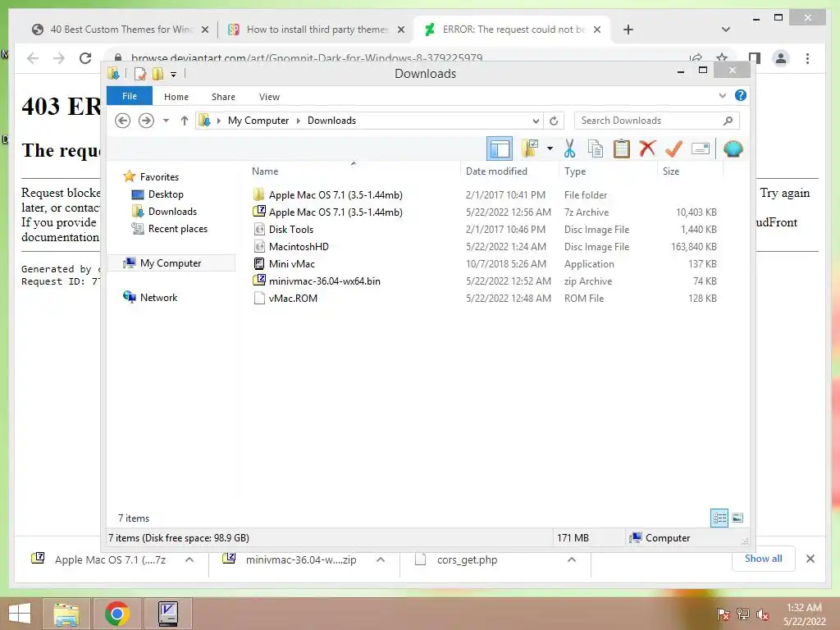Click the Cut scissors icon

(x=569, y=148)
